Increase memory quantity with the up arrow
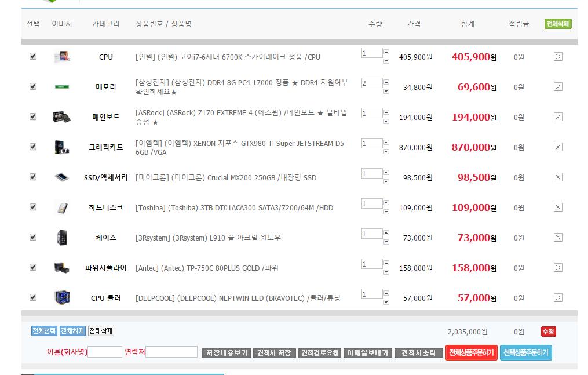 pyautogui.click(x=386, y=82)
